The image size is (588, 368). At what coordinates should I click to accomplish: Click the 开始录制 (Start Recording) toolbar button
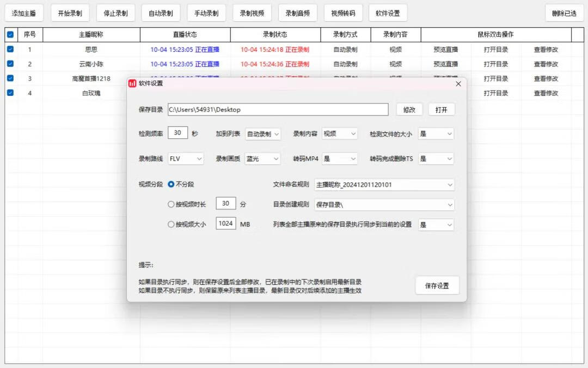(x=70, y=13)
